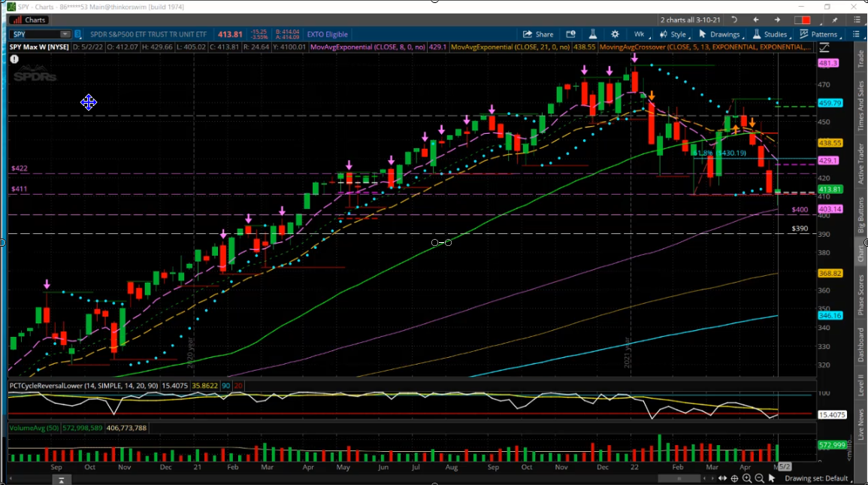Click the MovAvgExponential (CLOSE, 21, 0, no) study label
This screenshot has height=485, width=868.
coord(510,47)
